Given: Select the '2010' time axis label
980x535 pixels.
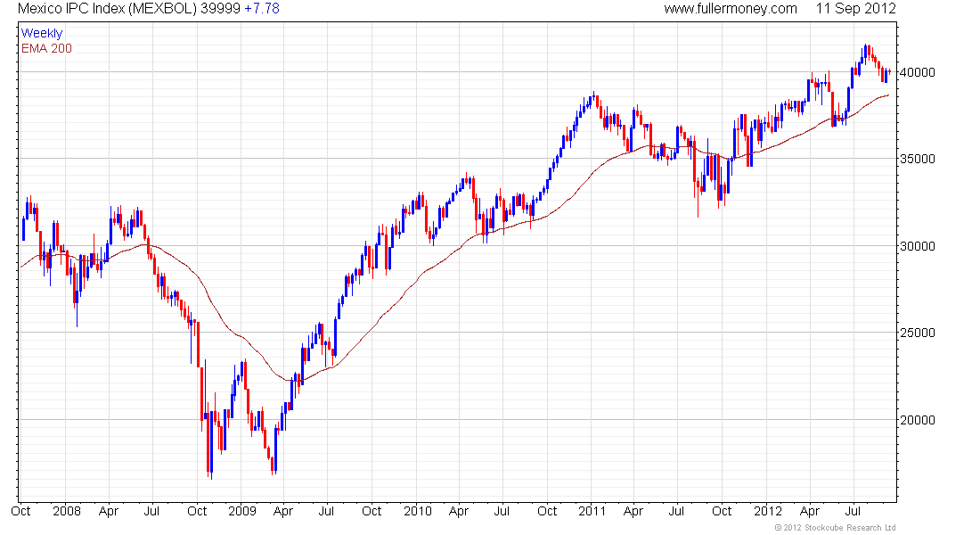Looking at the screenshot, I should tap(418, 511).
